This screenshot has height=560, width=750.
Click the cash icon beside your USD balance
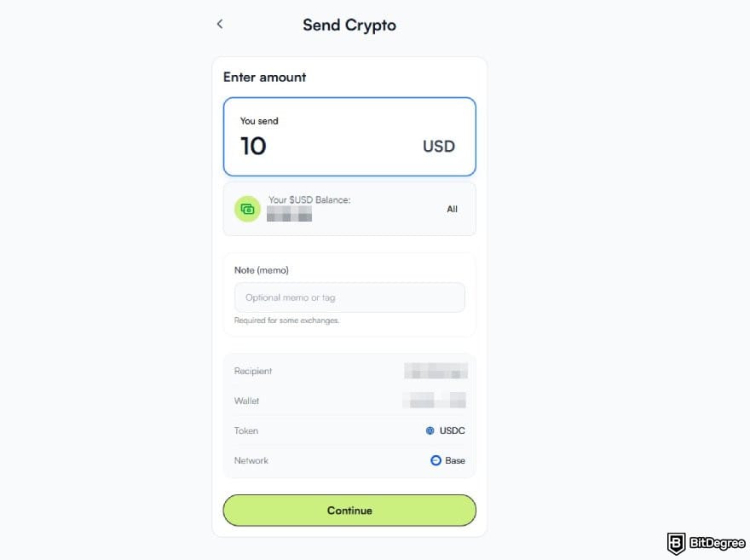[247, 207]
